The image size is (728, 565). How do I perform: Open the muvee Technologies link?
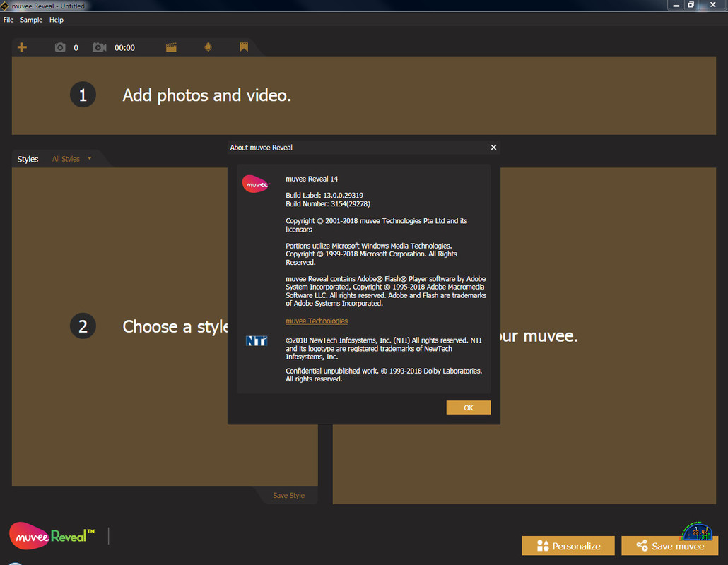click(317, 321)
